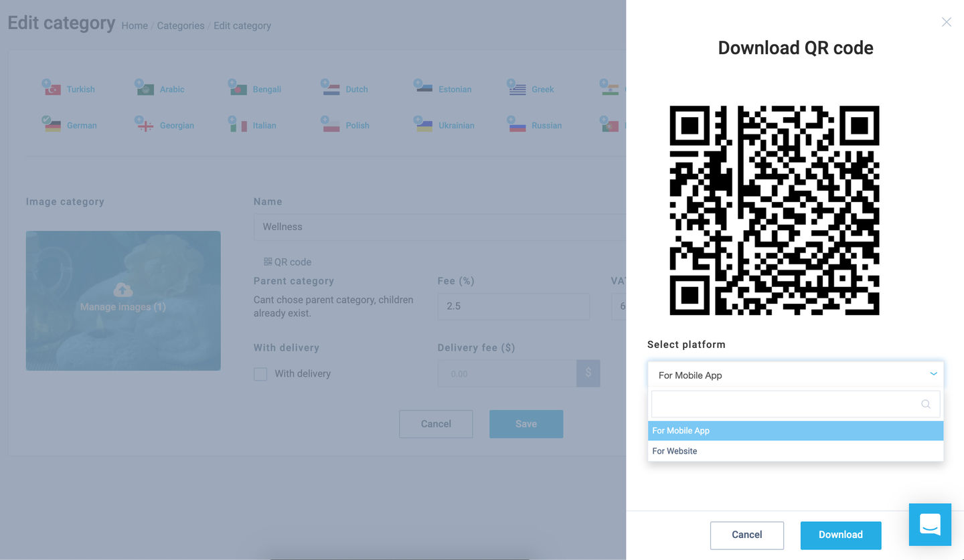
Task: Close the Download QR code panel
Action: tap(946, 22)
